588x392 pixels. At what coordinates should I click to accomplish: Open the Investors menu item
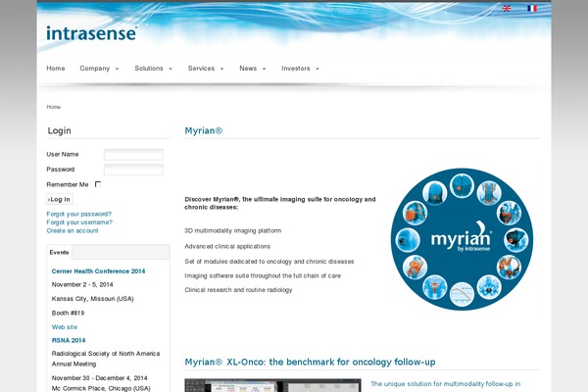296,69
